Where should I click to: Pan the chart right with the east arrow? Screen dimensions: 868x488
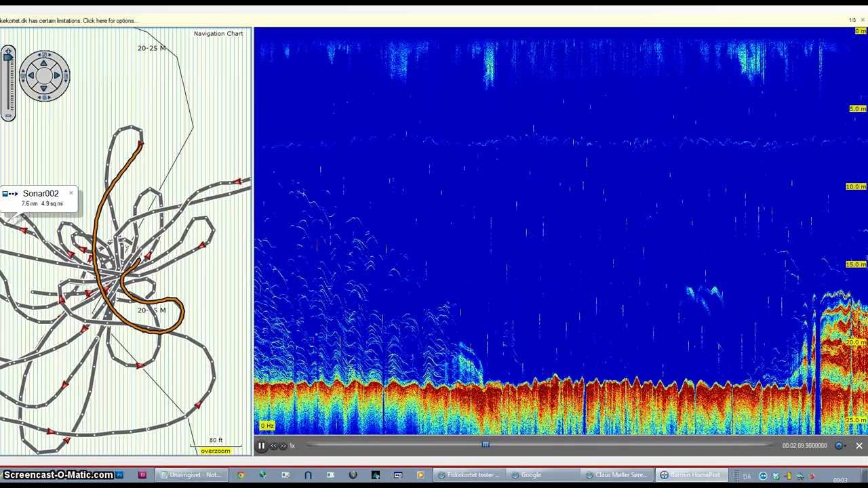56,76
